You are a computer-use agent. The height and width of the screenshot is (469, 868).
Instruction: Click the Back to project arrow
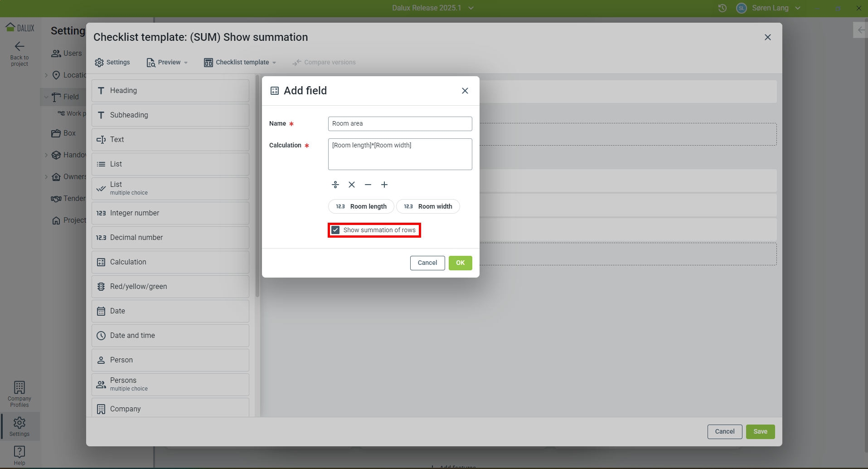pos(19,46)
